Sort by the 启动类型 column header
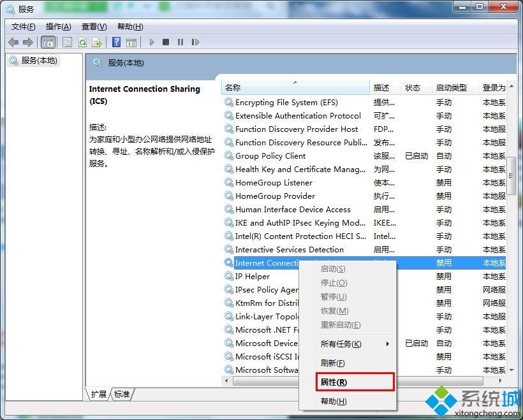This screenshot has height=420, width=523. [x=455, y=88]
